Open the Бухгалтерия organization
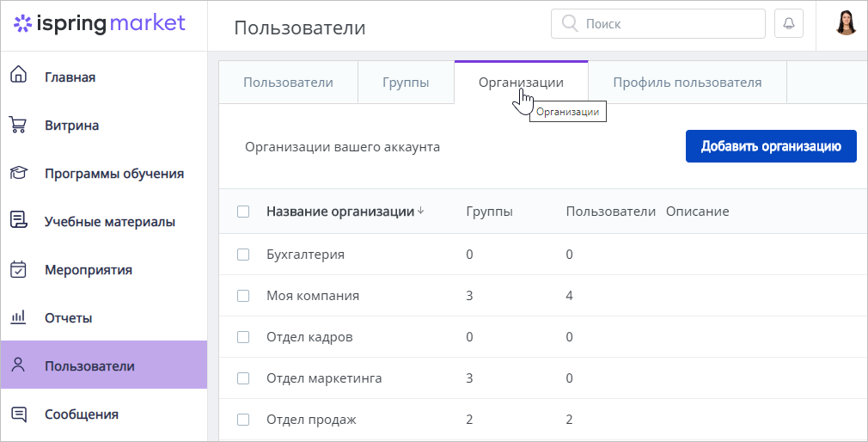 (306, 255)
